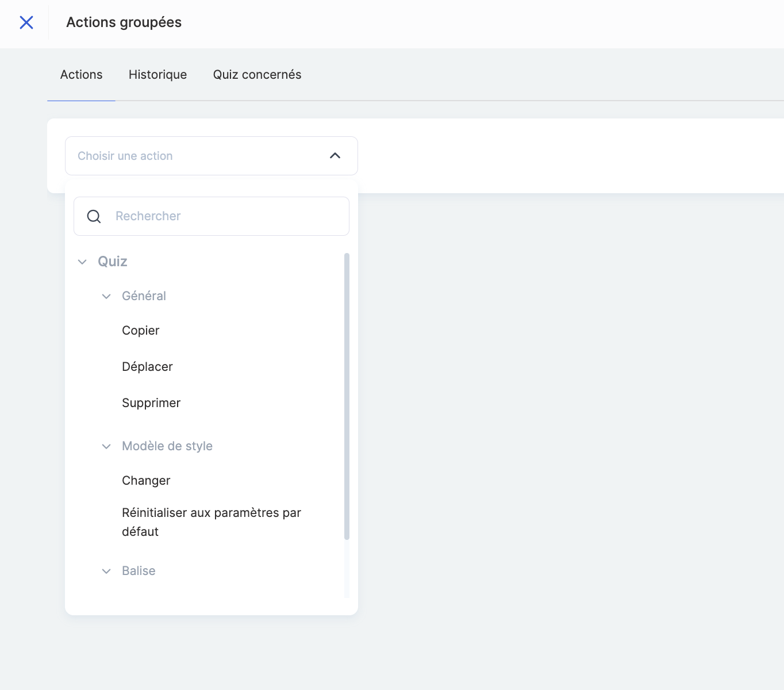This screenshot has width=784, height=690.
Task: Collapse the dropdown using the up-chevron arrow
Action: click(335, 156)
